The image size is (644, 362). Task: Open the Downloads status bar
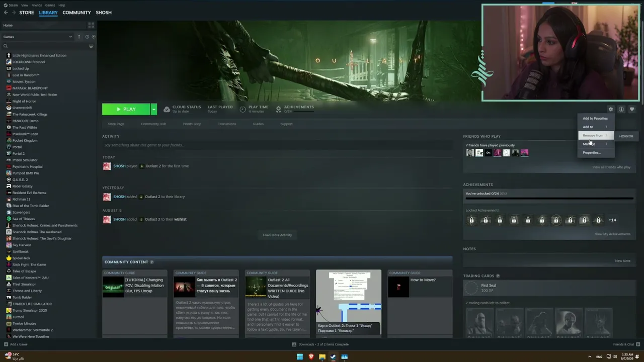point(320,344)
